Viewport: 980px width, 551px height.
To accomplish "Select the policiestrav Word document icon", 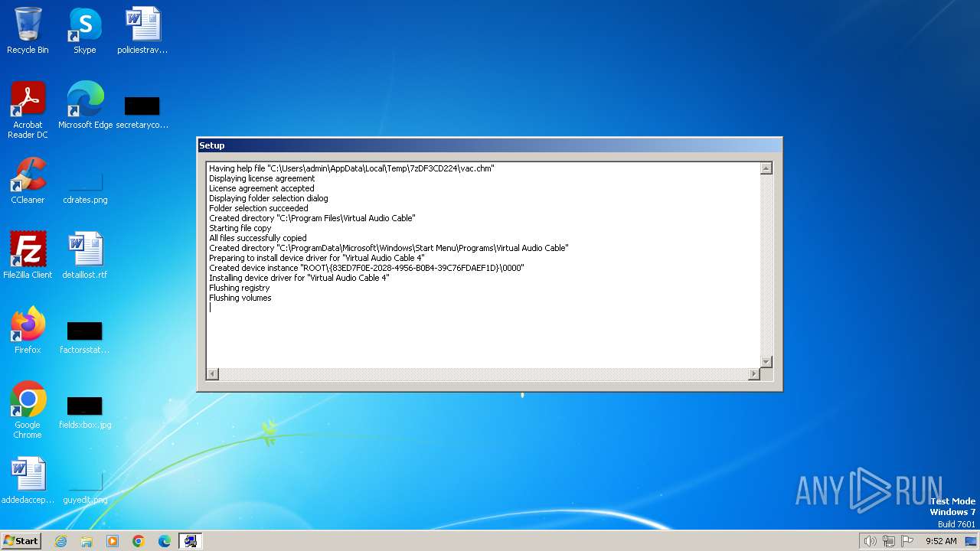I will pos(142,31).
